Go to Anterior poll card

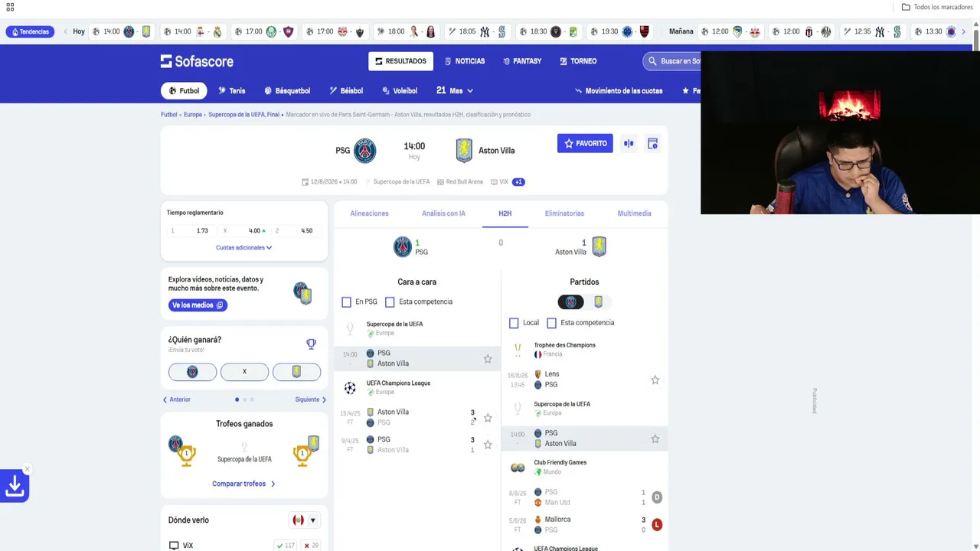(x=176, y=399)
